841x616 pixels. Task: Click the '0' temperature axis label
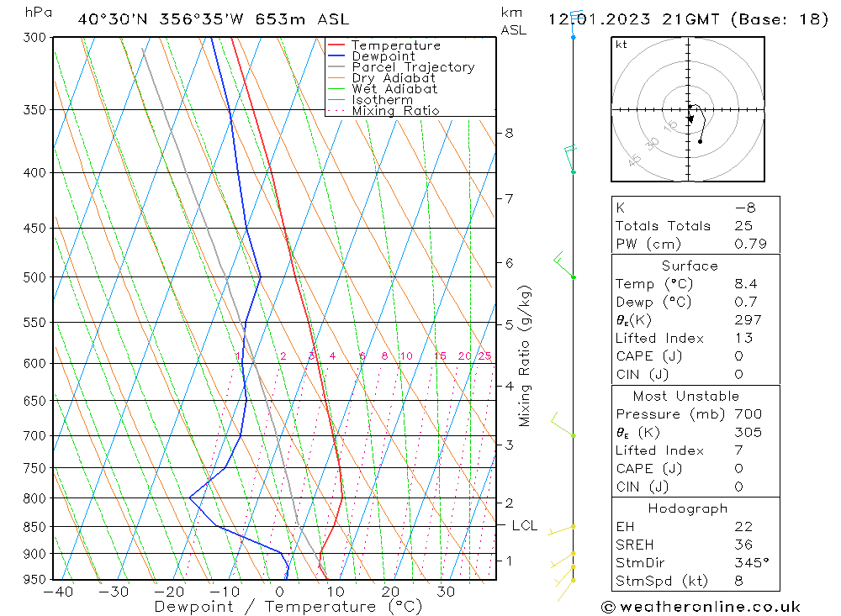point(280,592)
